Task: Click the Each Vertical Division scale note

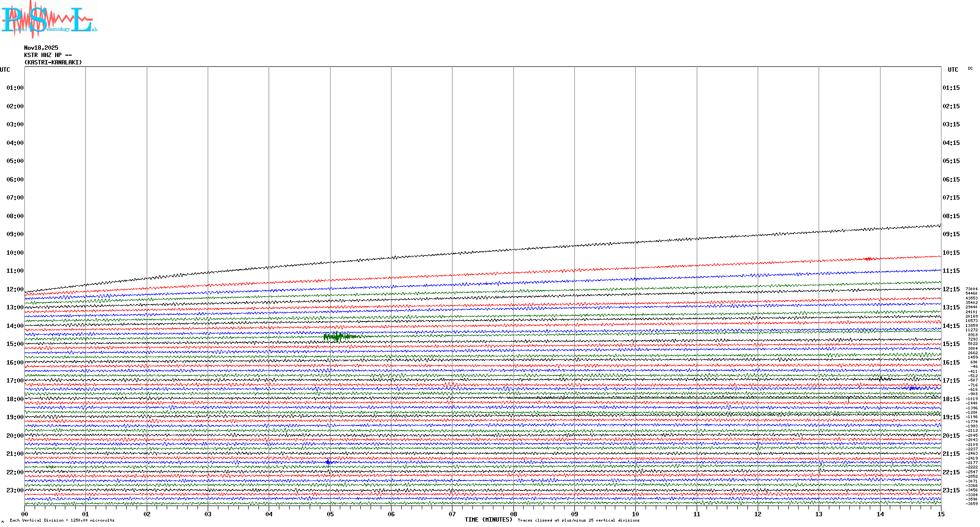Action: coord(62,520)
